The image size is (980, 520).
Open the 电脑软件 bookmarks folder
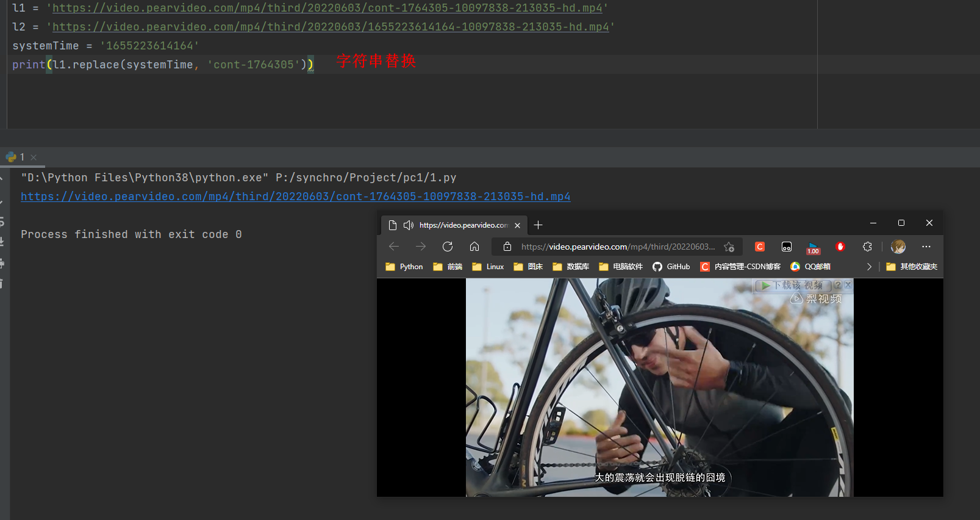coord(621,267)
